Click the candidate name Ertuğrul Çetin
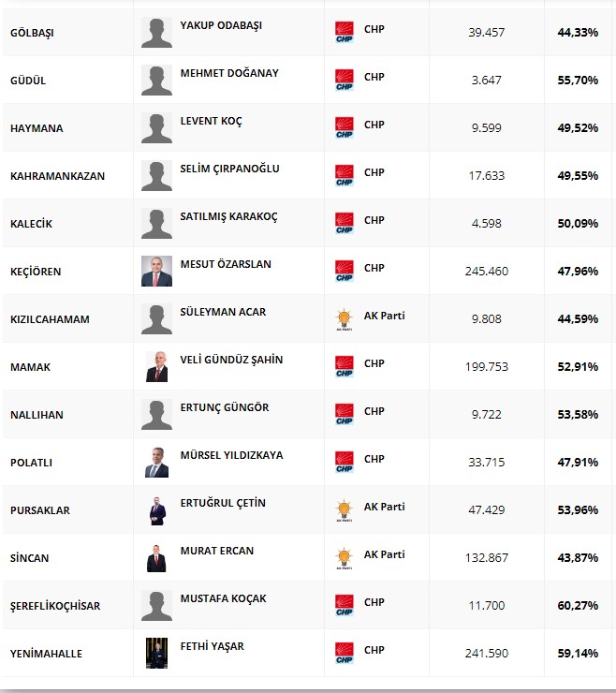This screenshot has width=616, height=693. click(223, 503)
